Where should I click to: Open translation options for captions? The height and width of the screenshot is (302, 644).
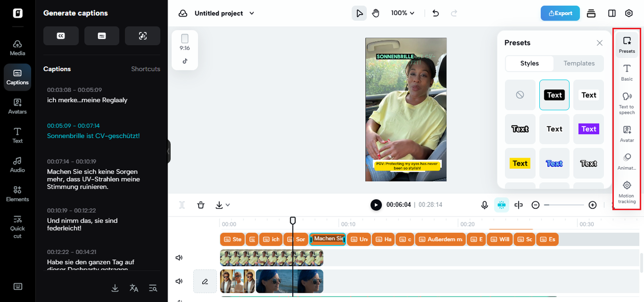coord(134,288)
